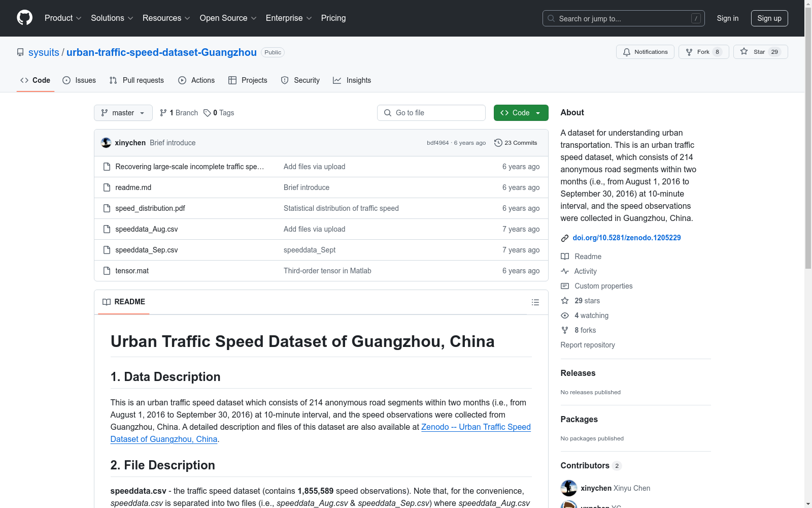Click Report repository link

(588, 345)
